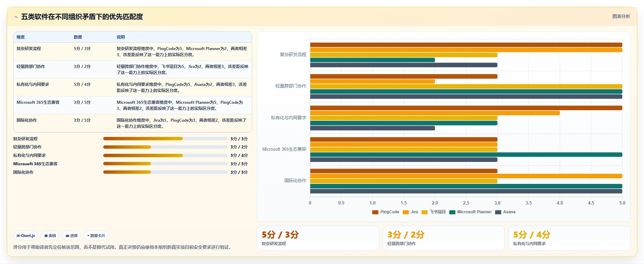Click the 2.5 tick on chart x-axis

(466, 203)
